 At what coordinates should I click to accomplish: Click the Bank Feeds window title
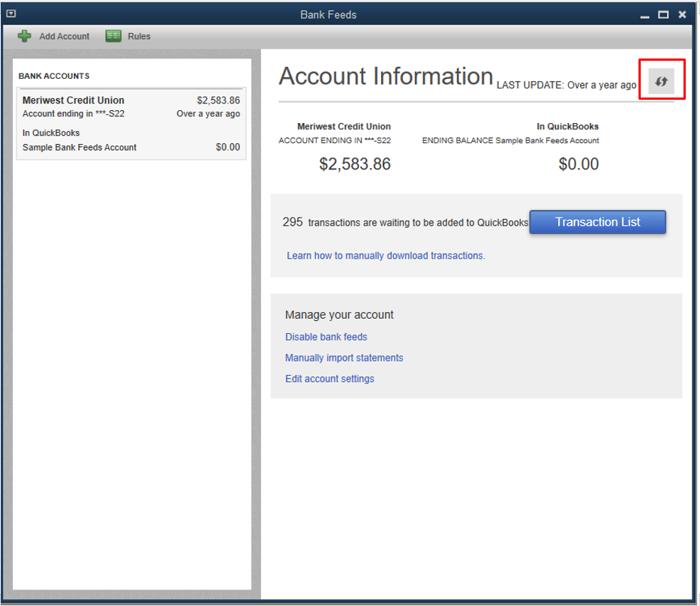click(x=328, y=15)
